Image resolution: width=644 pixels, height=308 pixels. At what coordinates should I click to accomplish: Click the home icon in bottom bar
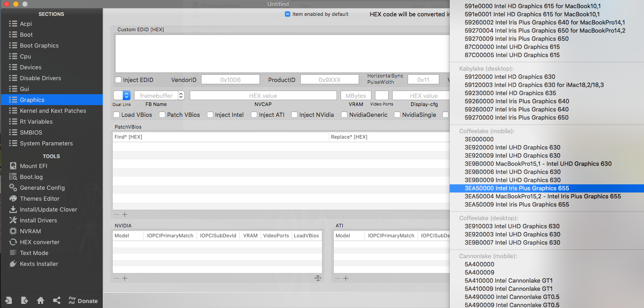pyautogui.click(x=40, y=300)
